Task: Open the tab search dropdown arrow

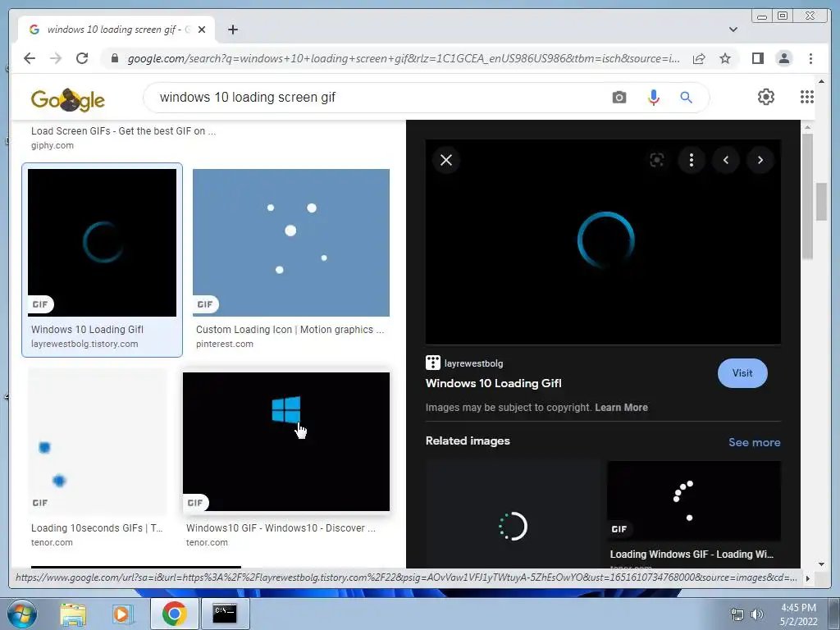Action: (x=733, y=30)
